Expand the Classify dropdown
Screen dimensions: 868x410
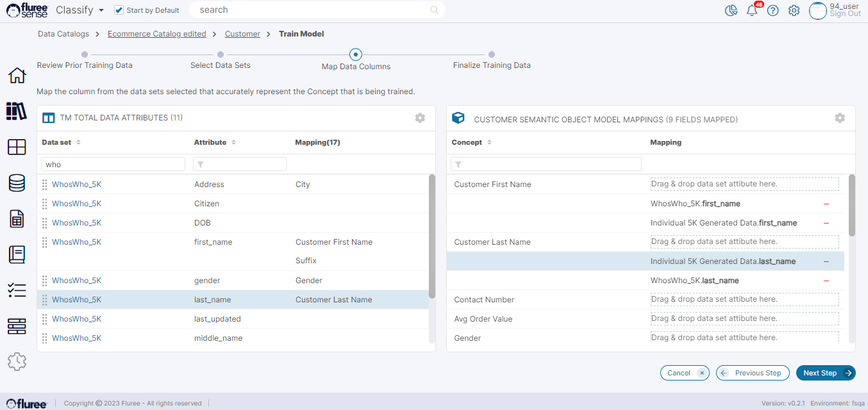[83, 10]
